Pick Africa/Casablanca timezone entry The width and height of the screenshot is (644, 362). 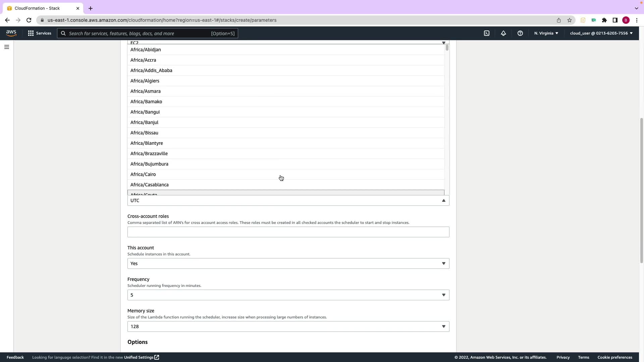coord(150,185)
